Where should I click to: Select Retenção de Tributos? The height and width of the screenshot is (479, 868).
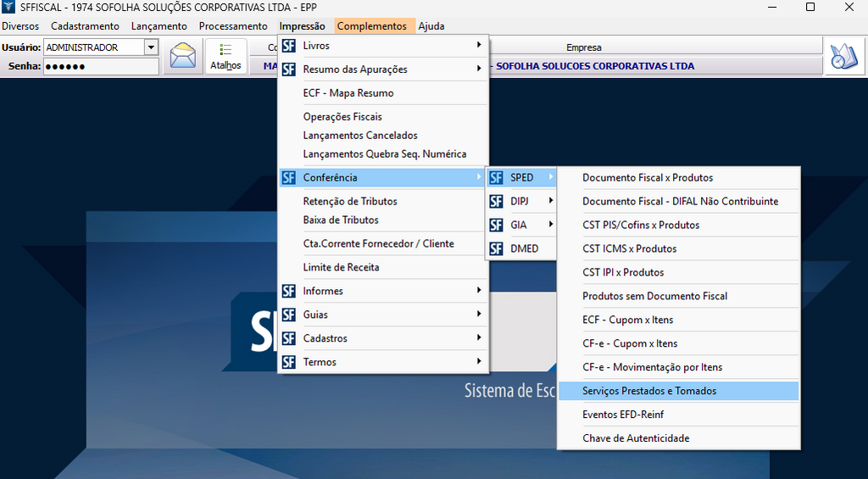350,201
